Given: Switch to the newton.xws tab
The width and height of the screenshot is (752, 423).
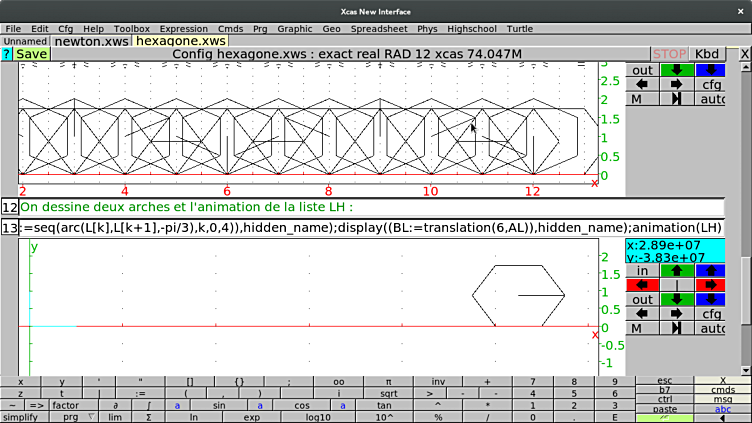Looking at the screenshot, I should coord(91,41).
